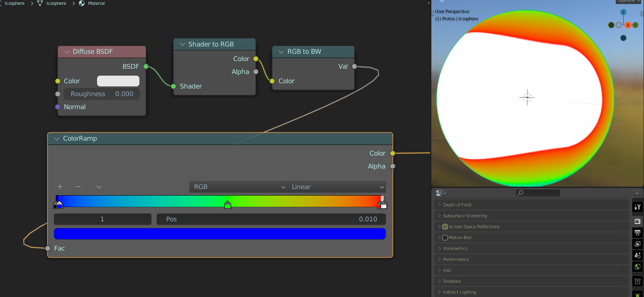Click the blue ColorRamp stop color swatch
This screenshot has height=297, width=644.
point(220,234)
